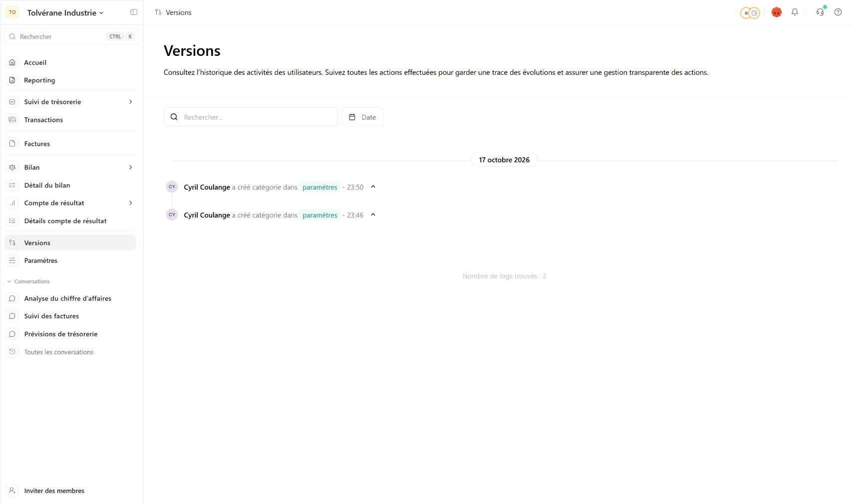Go to Détails compte de résultat
This screenshot has height=504, width=852.
(70, 221)
